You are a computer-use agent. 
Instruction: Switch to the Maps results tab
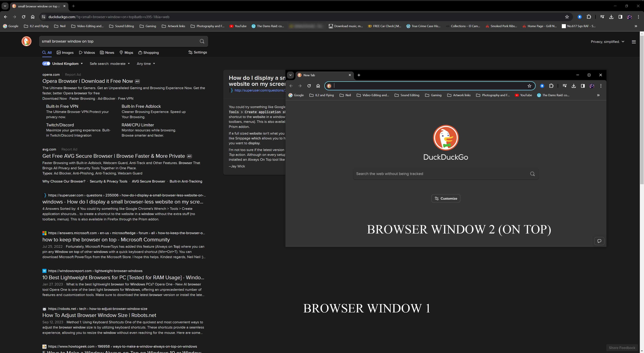pos(126,52)
